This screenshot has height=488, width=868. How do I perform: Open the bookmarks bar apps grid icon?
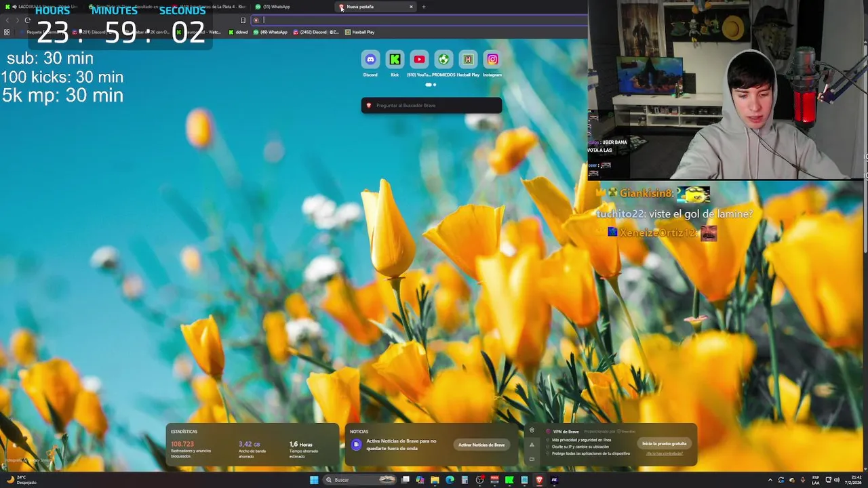point(7,32)
